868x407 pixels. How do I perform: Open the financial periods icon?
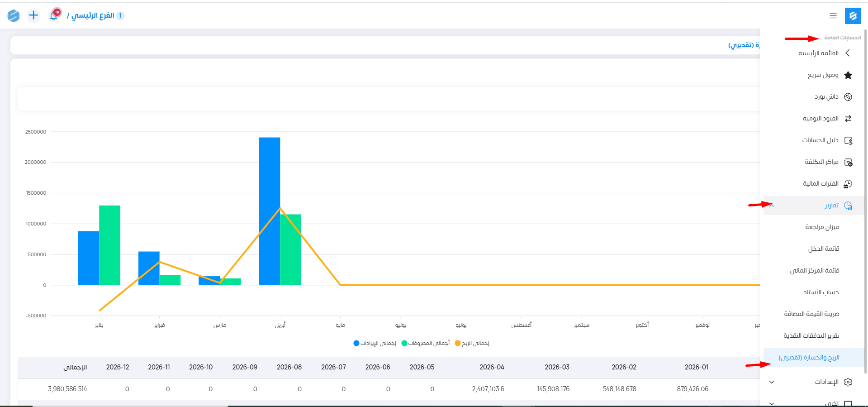(x=848, y=184)
